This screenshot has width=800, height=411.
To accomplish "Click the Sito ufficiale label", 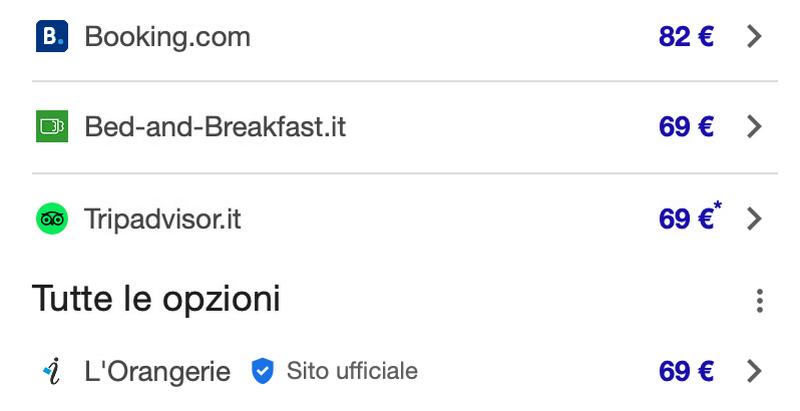I will coord(352,372).
